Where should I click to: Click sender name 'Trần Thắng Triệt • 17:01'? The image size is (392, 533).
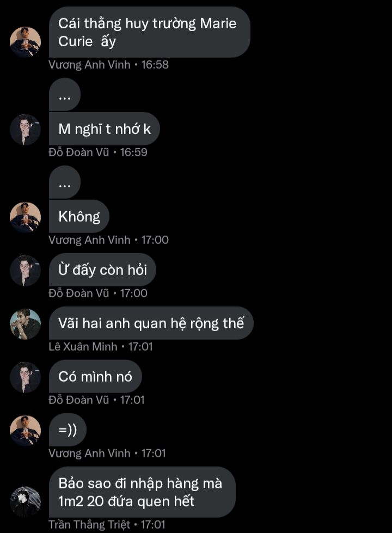pyautogui.click(x=107, y=524)
